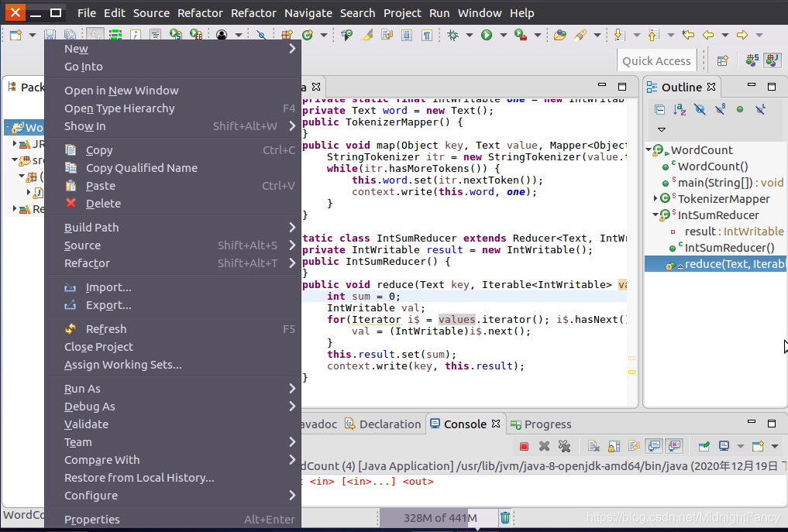Toggle Show Whitespace Characters pilcrow icon
This screenshot has height=532, width=788.
[427, 35]
